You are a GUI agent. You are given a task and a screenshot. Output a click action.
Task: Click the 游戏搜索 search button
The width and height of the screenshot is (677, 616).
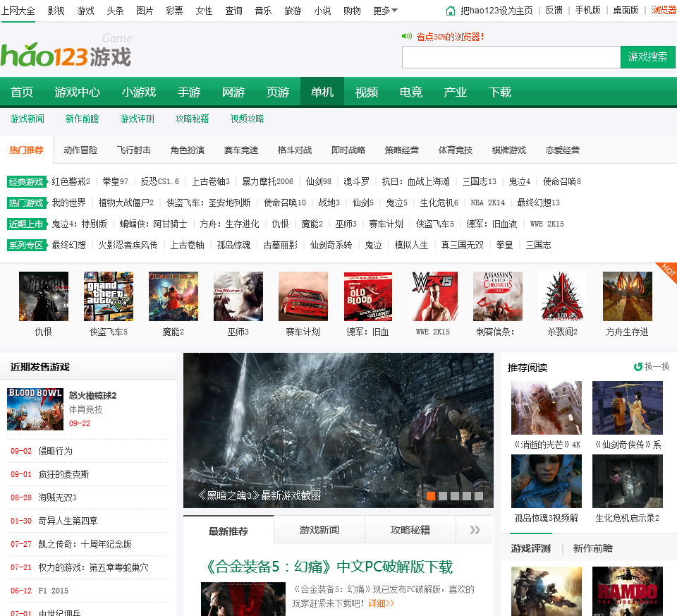[x=647, y=56]
